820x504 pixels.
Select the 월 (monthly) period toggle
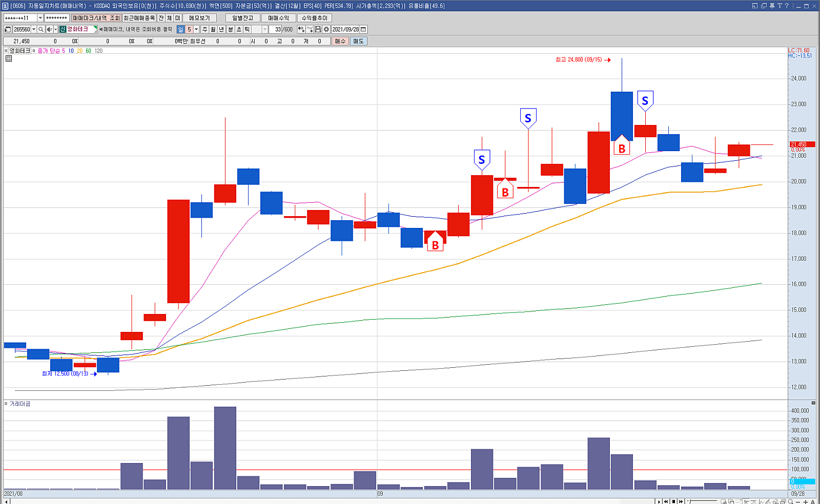pos(213,30)
